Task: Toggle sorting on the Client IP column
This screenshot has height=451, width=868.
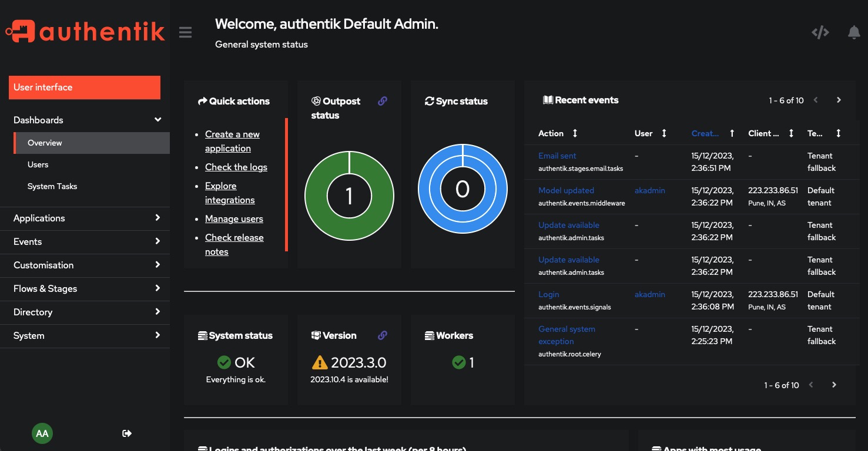Action: 792,133
